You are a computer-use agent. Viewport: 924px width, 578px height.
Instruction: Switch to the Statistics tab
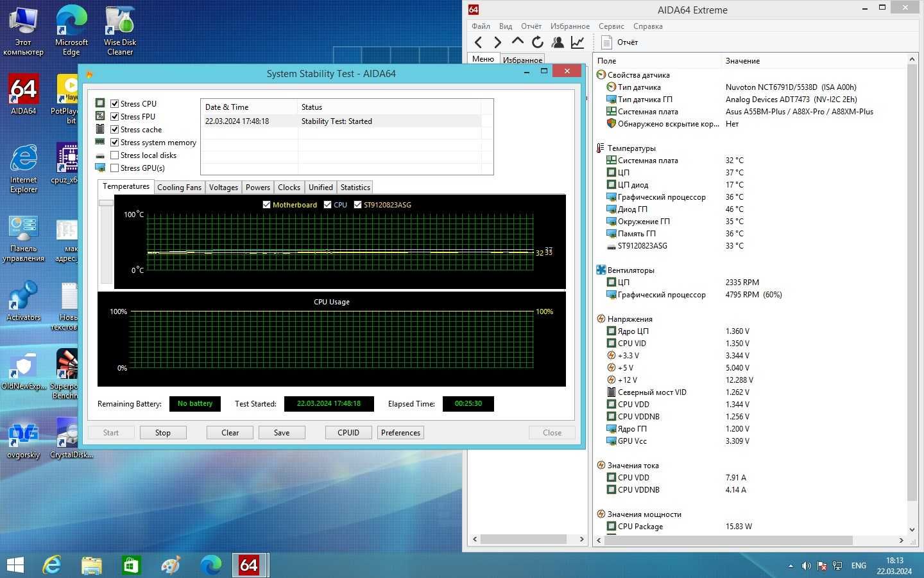pyautogui.click(x=355, y=188)
